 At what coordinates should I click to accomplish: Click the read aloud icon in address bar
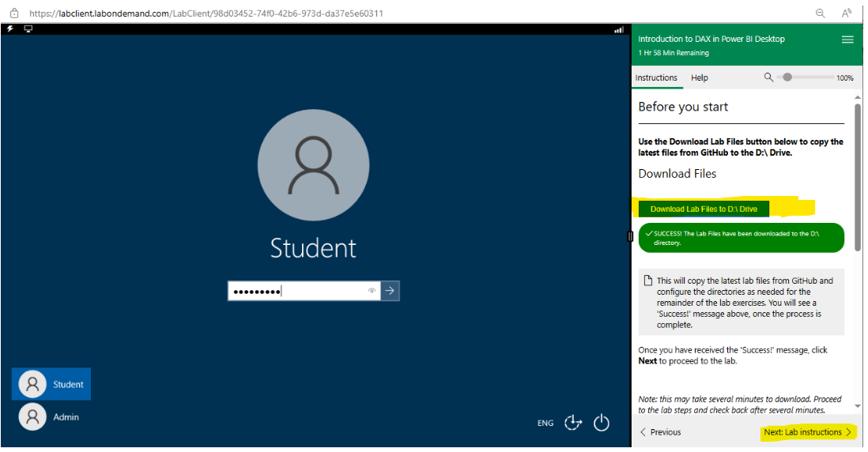(847, 13)
